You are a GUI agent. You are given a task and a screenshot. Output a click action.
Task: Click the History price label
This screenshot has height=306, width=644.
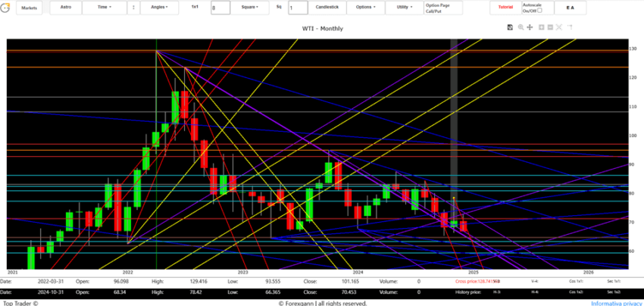pos(467,292)
